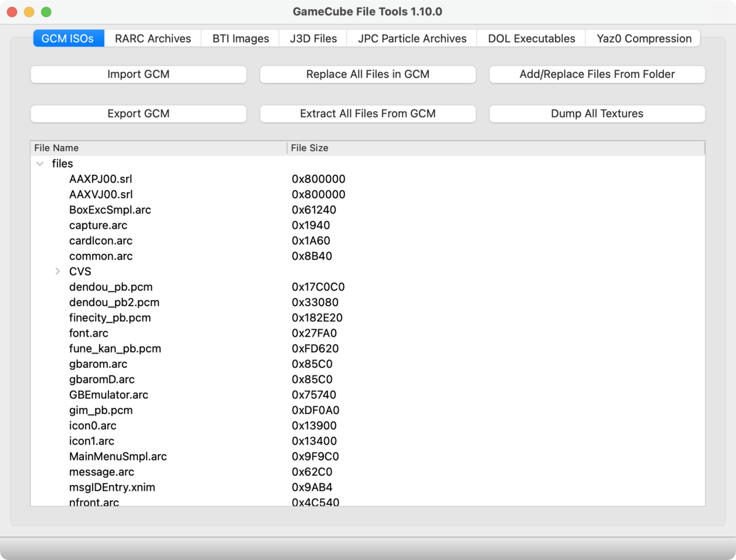Click file size 0x13400
This screenshot has width=736, height=560.
[314, 441]
